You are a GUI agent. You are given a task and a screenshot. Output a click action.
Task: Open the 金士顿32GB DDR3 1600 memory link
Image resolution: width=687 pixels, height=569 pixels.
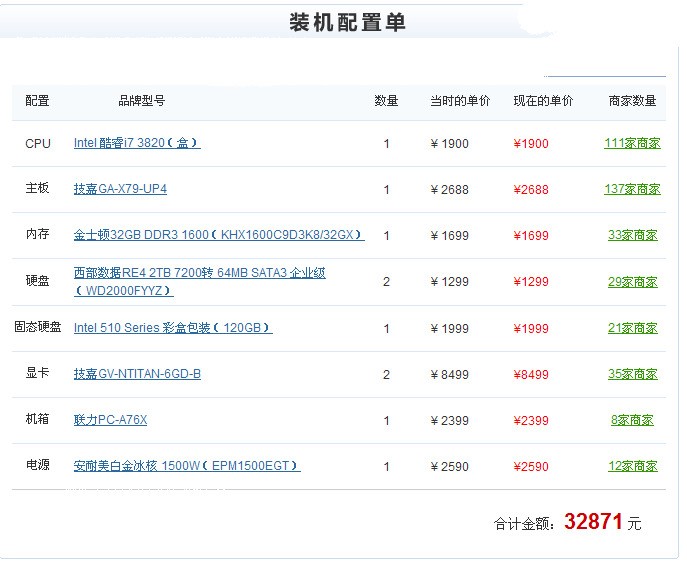click(219, 235)
